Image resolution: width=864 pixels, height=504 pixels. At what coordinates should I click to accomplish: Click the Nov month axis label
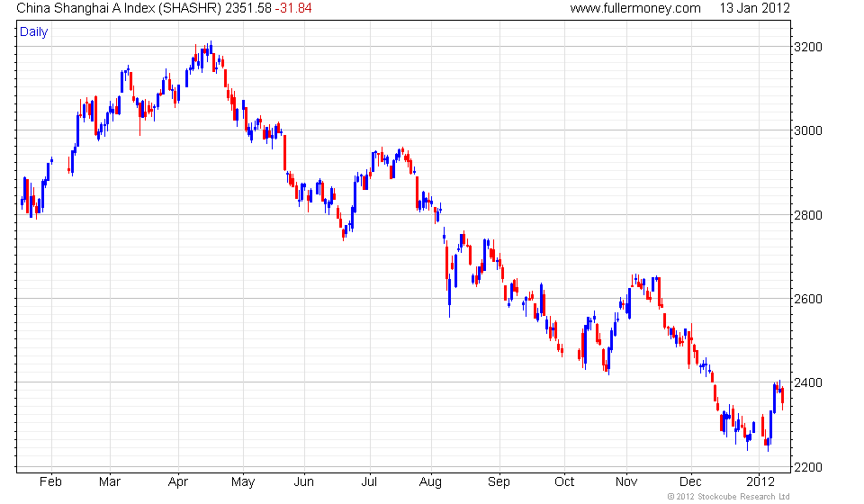(x=626, y=481)
